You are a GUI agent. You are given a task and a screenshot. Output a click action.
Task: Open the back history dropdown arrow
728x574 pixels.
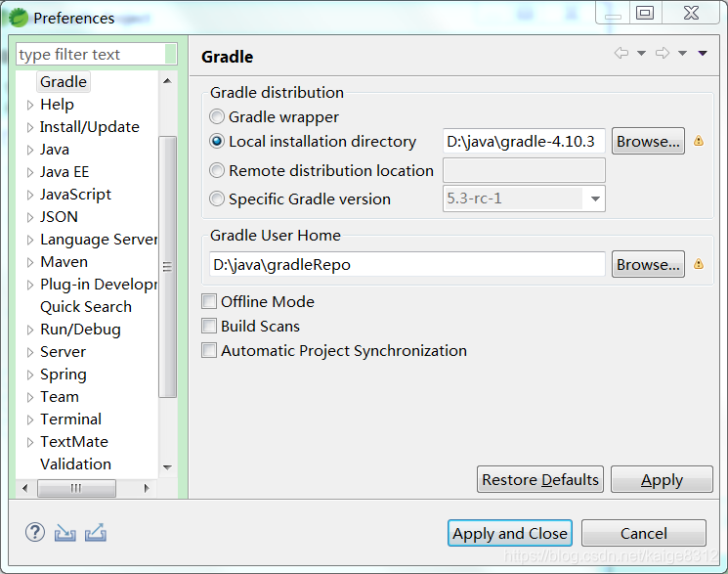[x=641, y=54]
